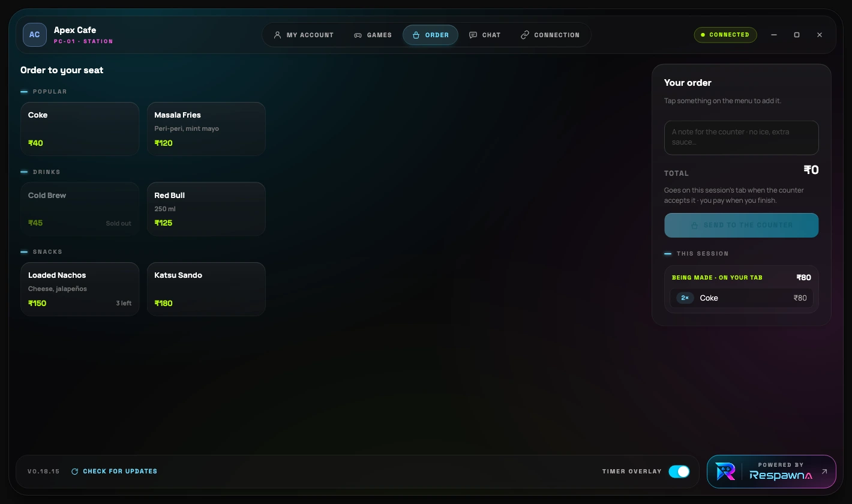Image resolution: width=852 pixels, height=504 pixels.
Task: Click the "Being made · On your tab" status
Action: pos(717,278)
